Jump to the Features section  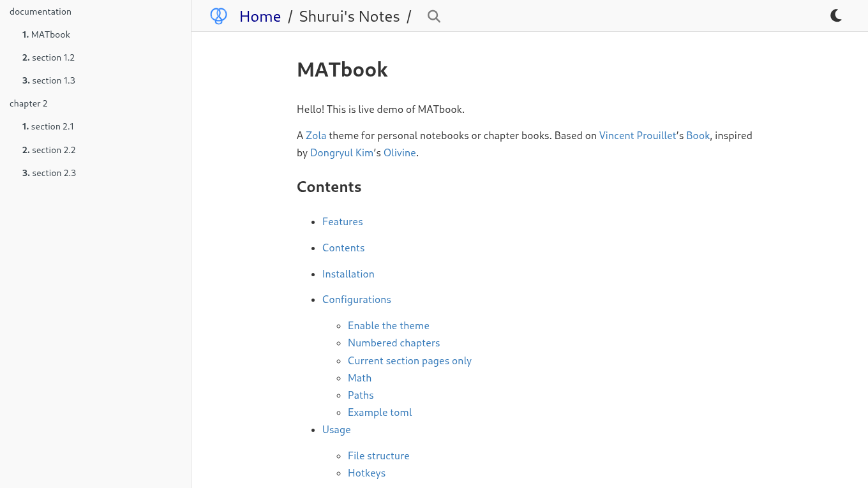pyautogui.click(x=342, y=221)
